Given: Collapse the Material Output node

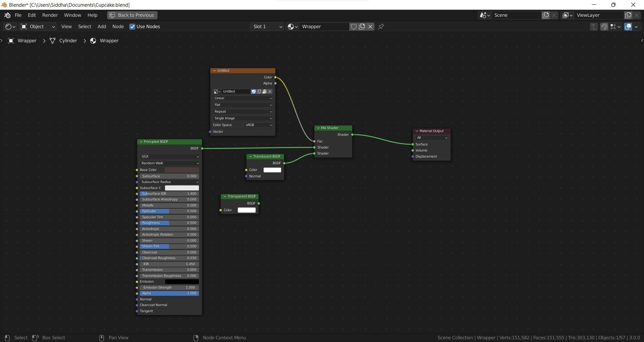Looking at the screenshot, I should [x=417, y=131].
